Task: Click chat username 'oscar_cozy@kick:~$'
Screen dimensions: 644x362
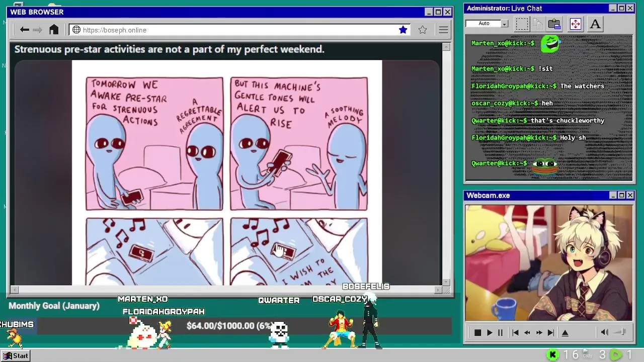Action: (505, 103)
